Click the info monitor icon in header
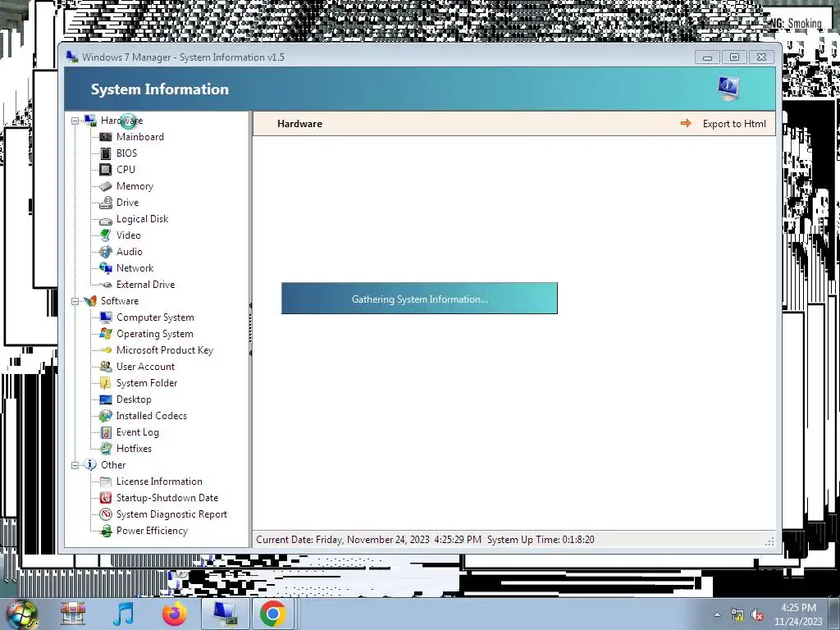This screenshot has width=840, height=630. pyautogui.click(x=728, y=89)
